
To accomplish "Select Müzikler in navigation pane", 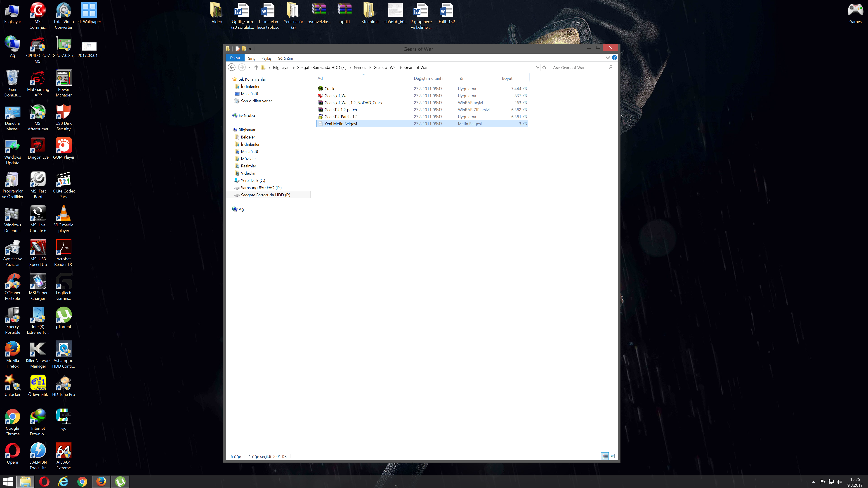I will [x=248, y=159].
